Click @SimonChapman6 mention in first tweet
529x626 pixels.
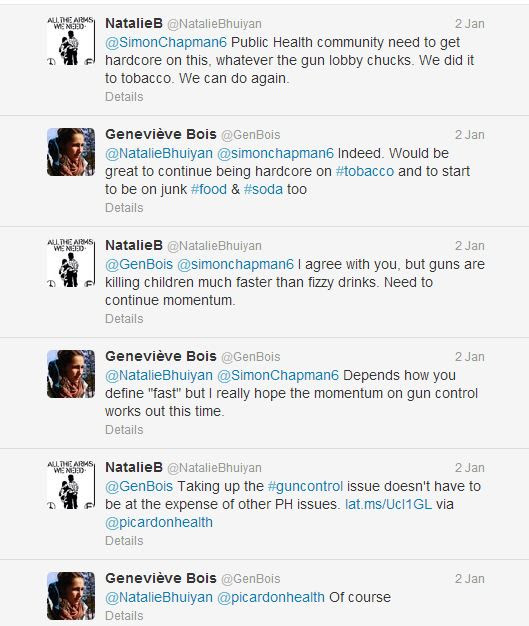166,42
